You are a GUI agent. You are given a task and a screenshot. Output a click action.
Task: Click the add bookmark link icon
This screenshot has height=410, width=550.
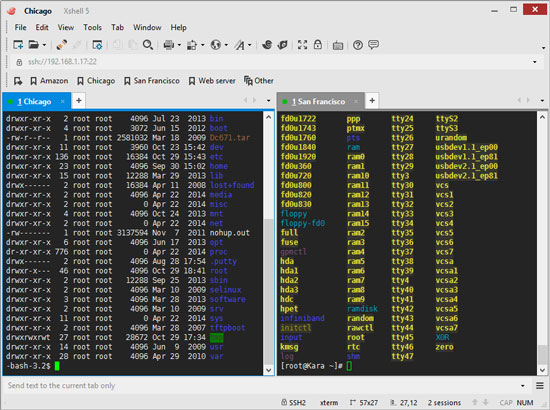pos(18,81)
